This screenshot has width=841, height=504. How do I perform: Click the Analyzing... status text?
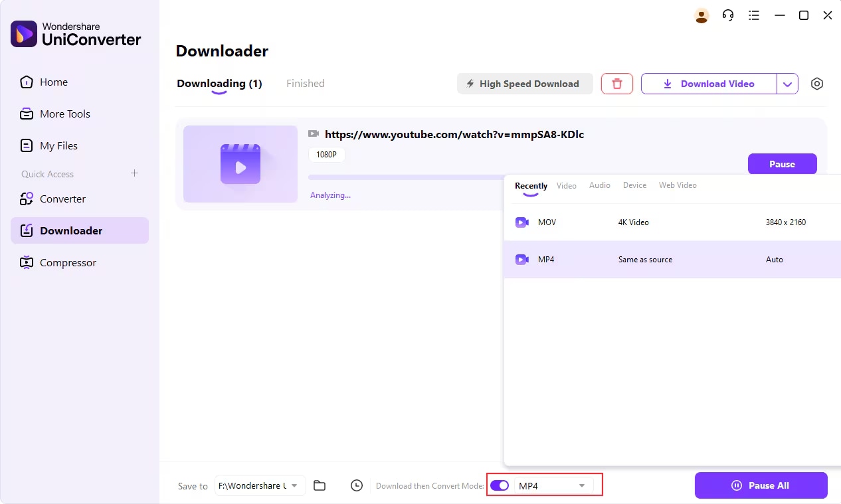(330, 195)
